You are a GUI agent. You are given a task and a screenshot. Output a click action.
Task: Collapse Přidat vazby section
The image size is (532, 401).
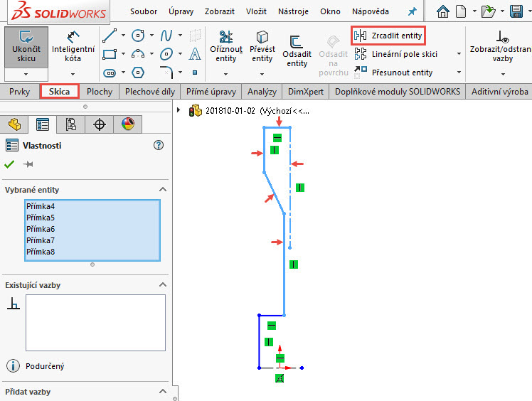click(163, 392)
